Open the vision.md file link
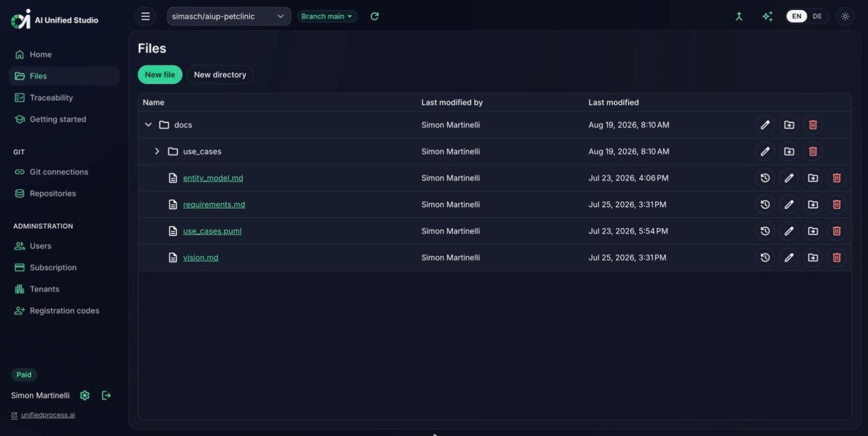 click(200, 258)
